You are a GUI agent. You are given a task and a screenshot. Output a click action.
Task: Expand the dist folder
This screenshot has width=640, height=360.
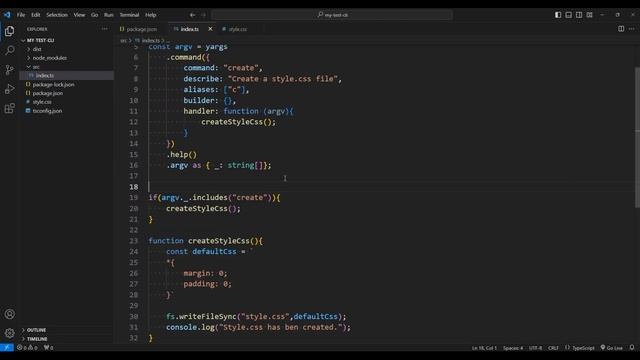37,49
